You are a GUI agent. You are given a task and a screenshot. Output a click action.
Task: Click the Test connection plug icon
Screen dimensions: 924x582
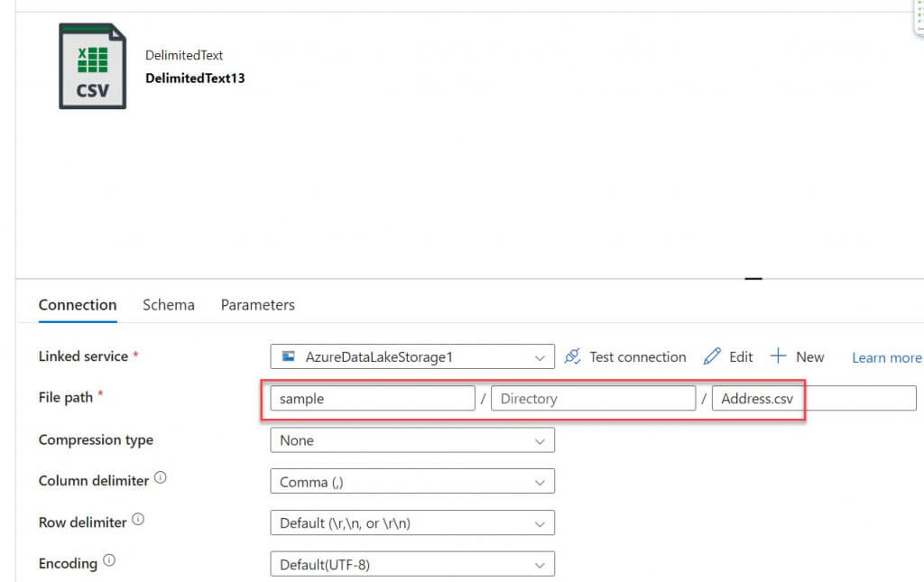coord(572,356)
